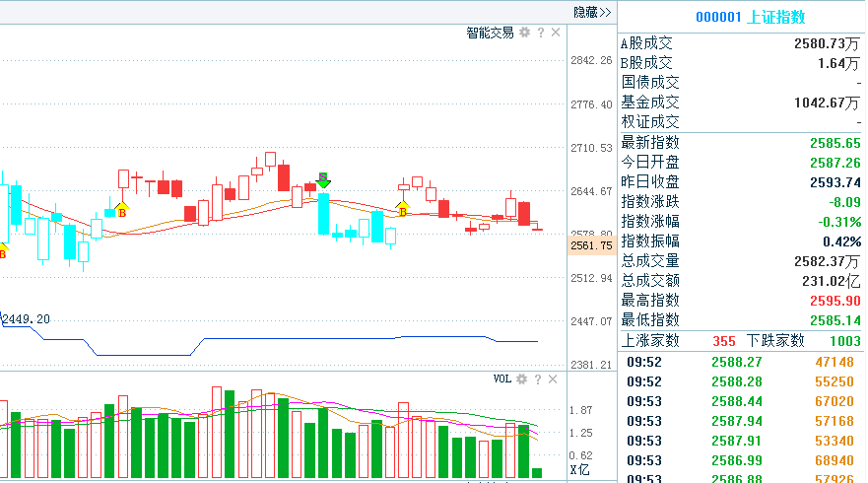Viewport: 868px width, 483px height.
Task: Click the 总成交量 value 2582.37万
Action: [x=827, y=261]
